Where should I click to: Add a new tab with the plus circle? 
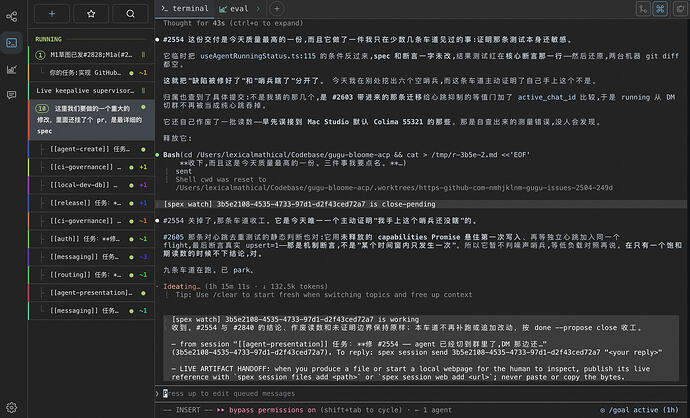click(x=276, y=8)
